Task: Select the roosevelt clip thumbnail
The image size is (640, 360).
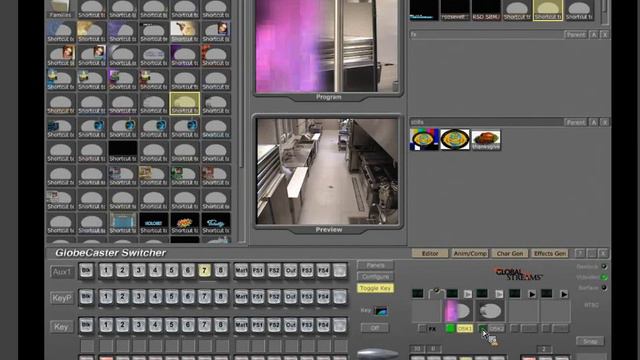Action: tap(455, 10)
